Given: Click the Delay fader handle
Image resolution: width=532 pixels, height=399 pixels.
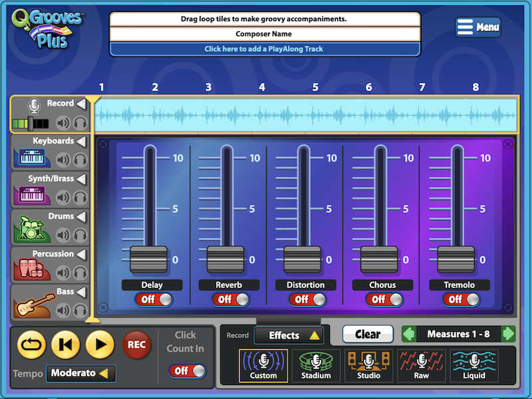Looking at the screenshot, I should [x=148, y=259].
